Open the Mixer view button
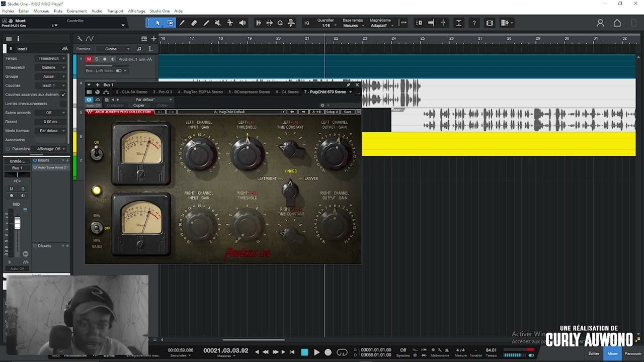 pyautogui.click(x=612, y=353)
